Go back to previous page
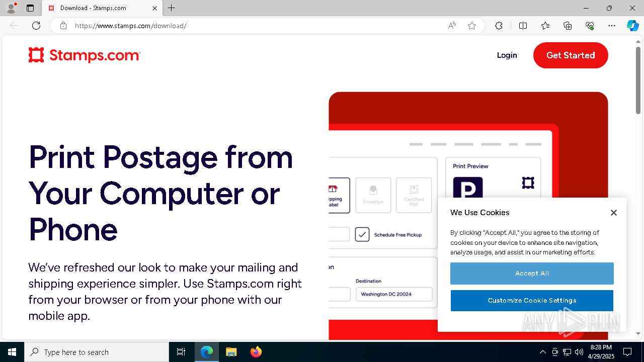644x362 pixels. 14,26
